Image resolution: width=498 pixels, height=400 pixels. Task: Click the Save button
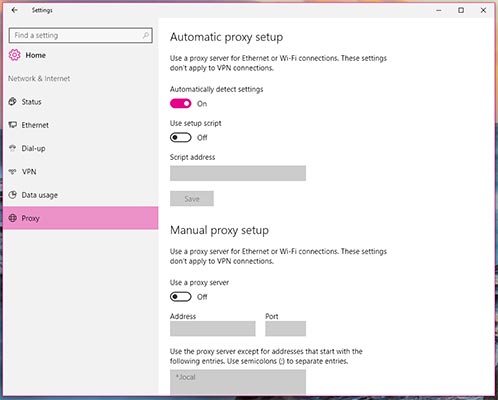(x=192, y=199)
